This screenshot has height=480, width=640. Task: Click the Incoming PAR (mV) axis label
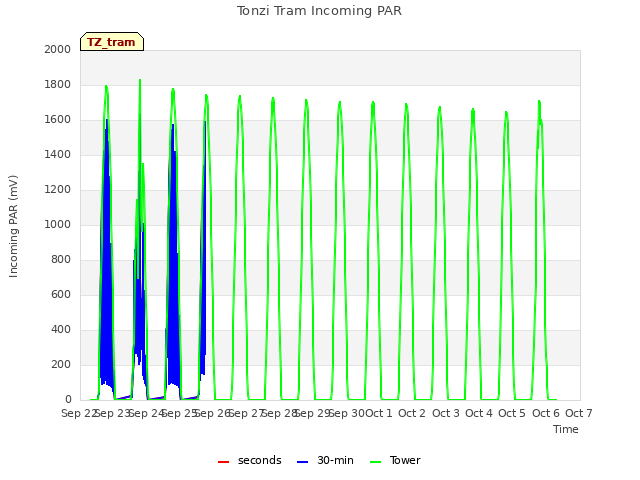pyautogui.click(x=13, y=227)
